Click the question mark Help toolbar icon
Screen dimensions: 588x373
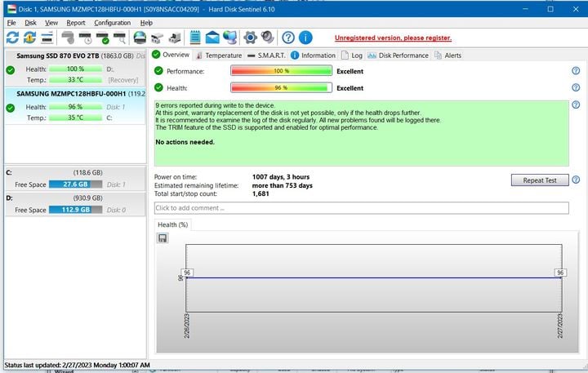point(288,38)
